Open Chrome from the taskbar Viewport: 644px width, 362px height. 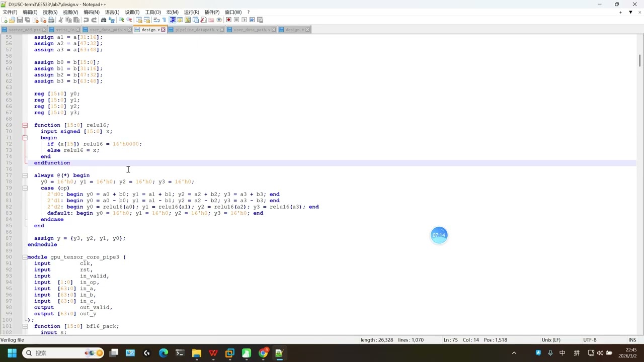pyautogui.click(x=263, y=353)
